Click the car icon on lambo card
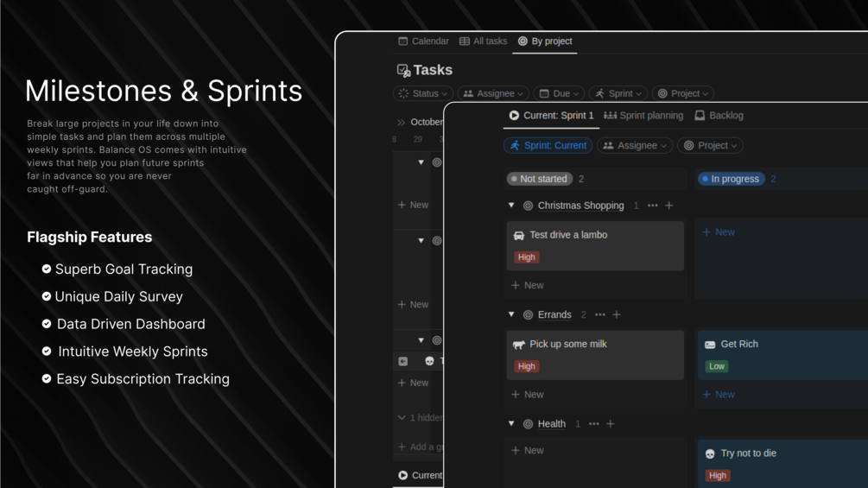Image resolution: width=868 pixels, height=488 pixels. point(519,235)
